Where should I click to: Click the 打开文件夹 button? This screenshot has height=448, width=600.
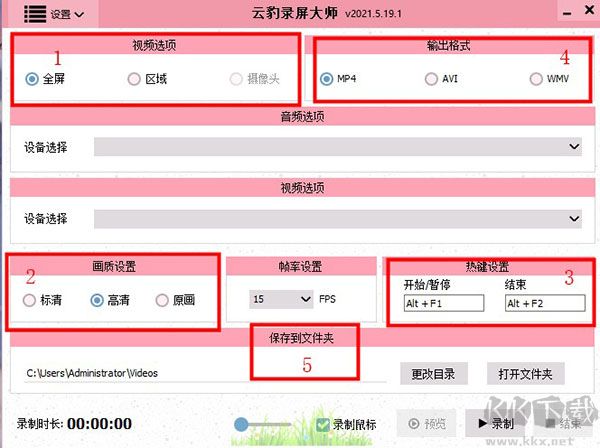tap(525, 373)
